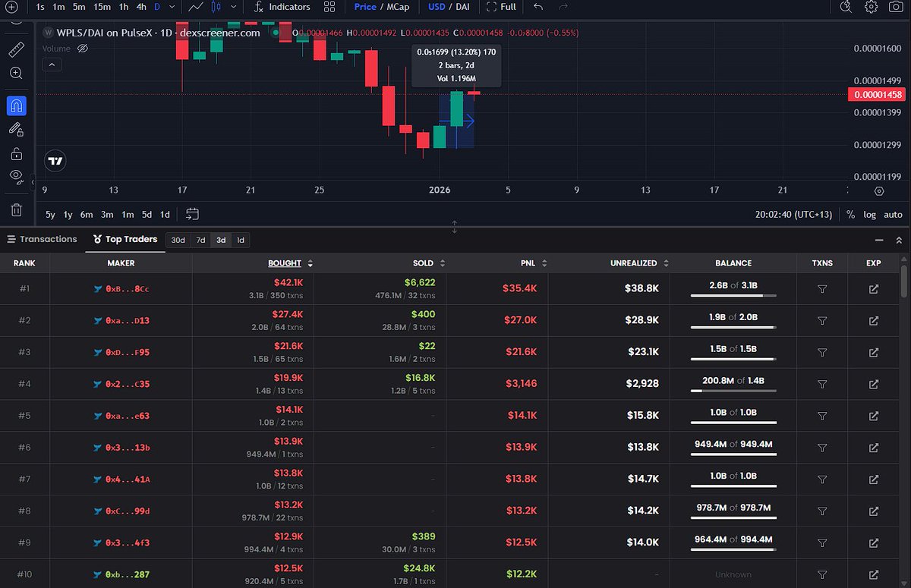The width and height of the screenshot is (911, 588).
Task: Collapse the indicator legend chevron
Action: point(52,65)
